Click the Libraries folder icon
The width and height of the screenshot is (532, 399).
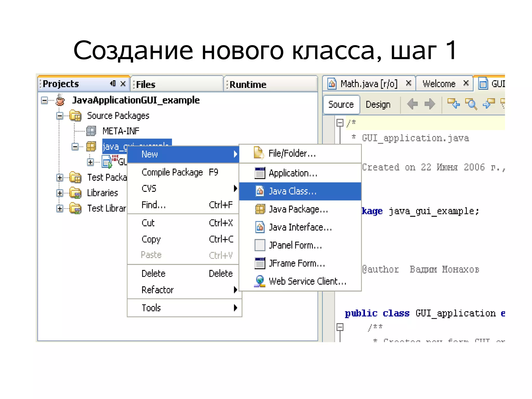[75, 193]
